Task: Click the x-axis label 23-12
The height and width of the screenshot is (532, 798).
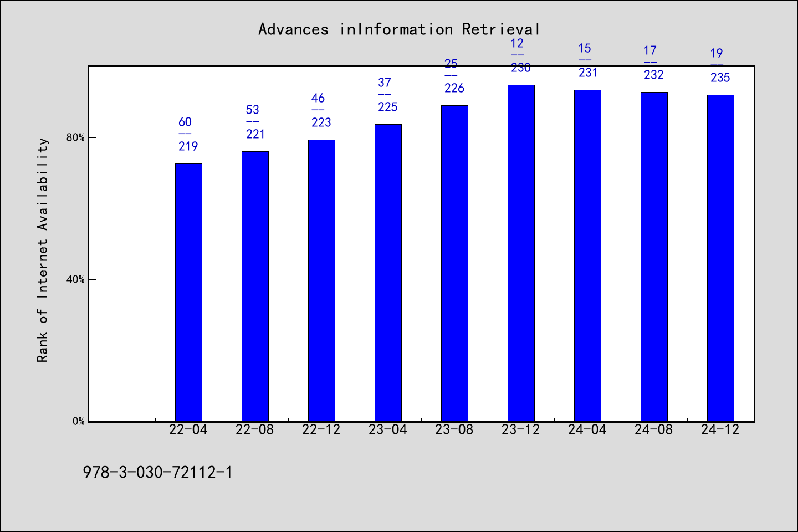Action: 521,430
